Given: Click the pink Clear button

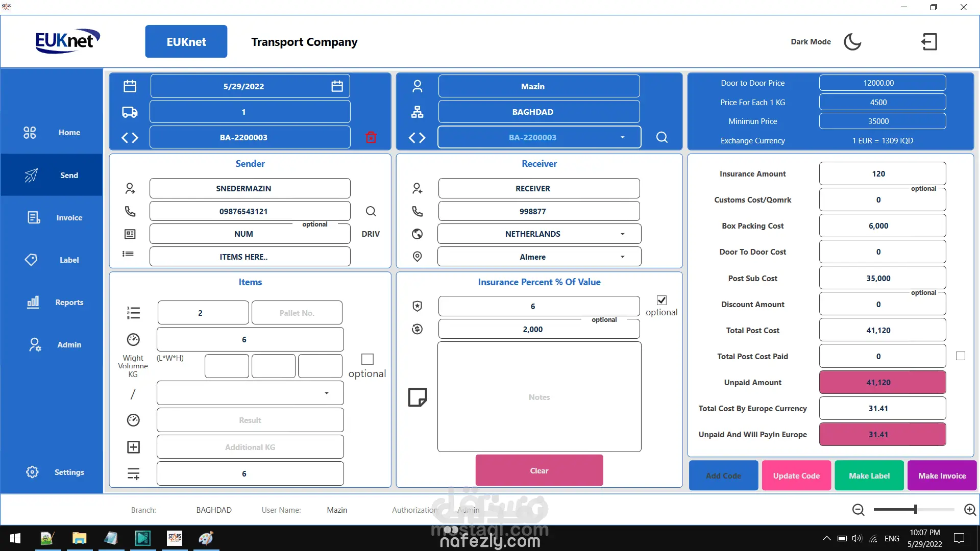Looking at the screenshot, I should tap(539, 470).
